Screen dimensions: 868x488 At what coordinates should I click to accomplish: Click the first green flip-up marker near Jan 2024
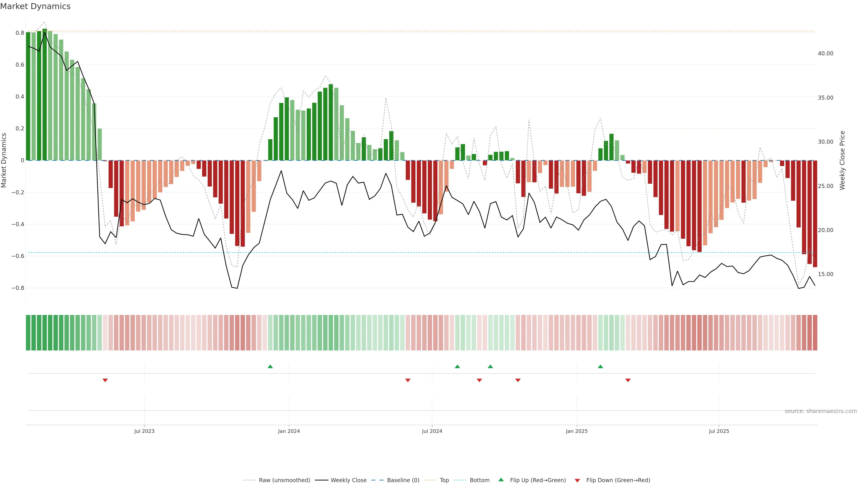[270, 366]
